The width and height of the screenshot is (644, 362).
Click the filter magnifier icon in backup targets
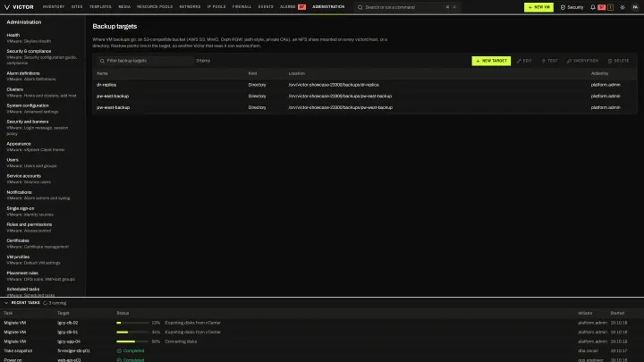pos(102,61)
